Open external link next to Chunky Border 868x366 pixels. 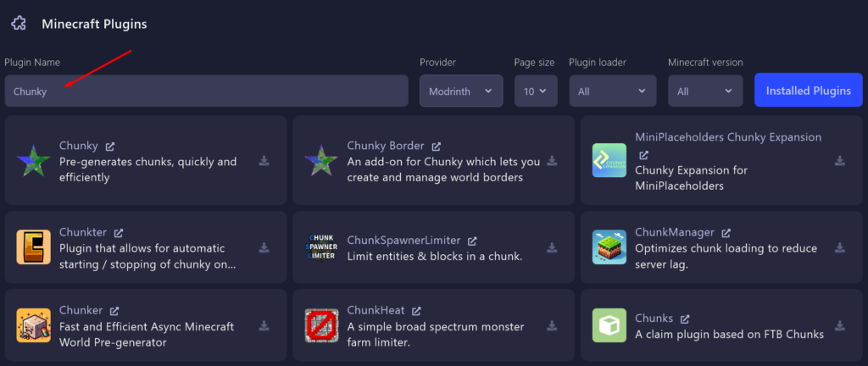[x=436, y=146]
